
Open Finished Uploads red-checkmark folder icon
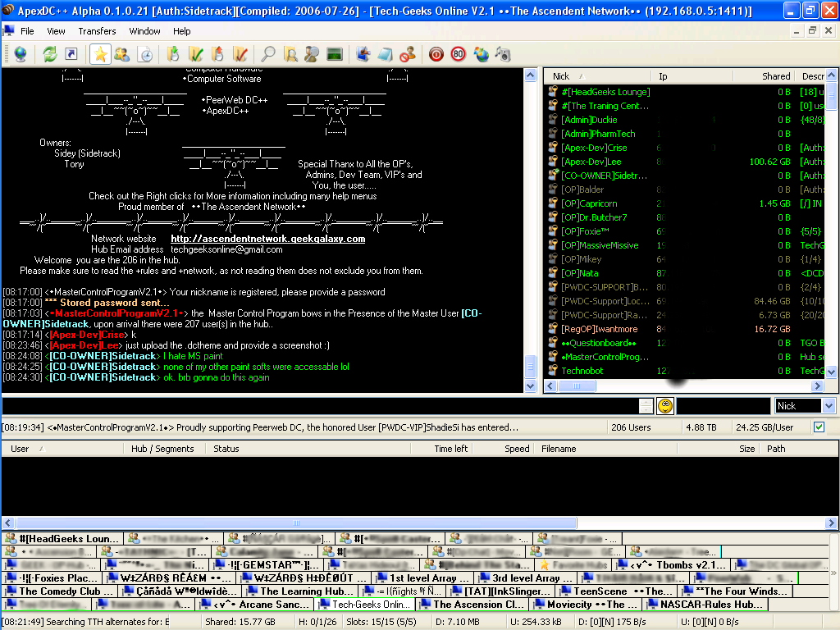click(x=240, y=54)
